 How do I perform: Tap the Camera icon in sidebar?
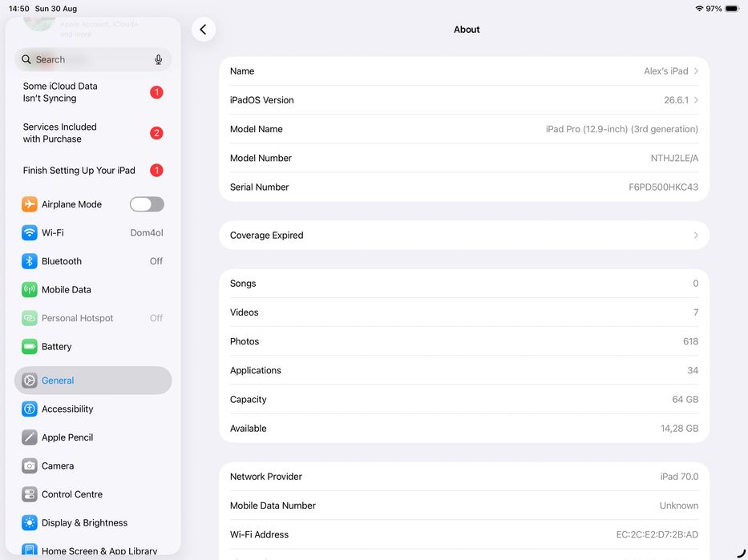pos(30,465)
